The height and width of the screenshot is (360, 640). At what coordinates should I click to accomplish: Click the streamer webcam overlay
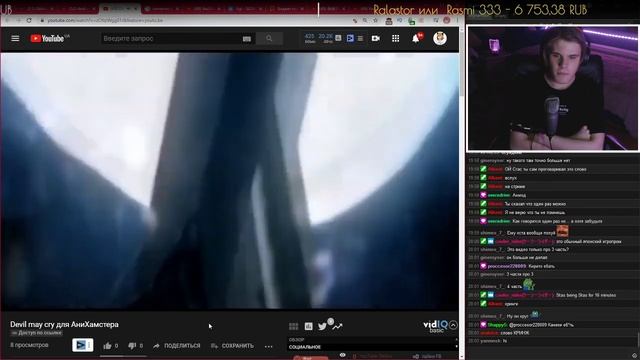(x=553, y=88)
